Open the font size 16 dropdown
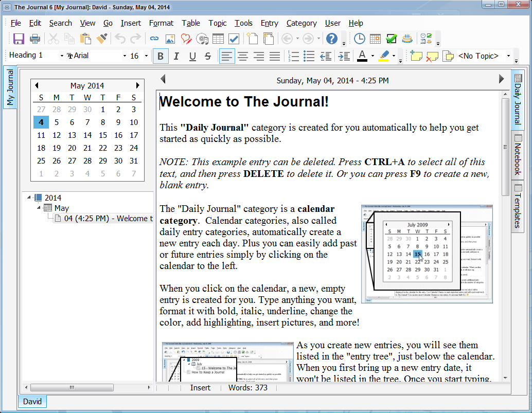Image resolution: width=532 pixels, height=413 pixels. 146,56
